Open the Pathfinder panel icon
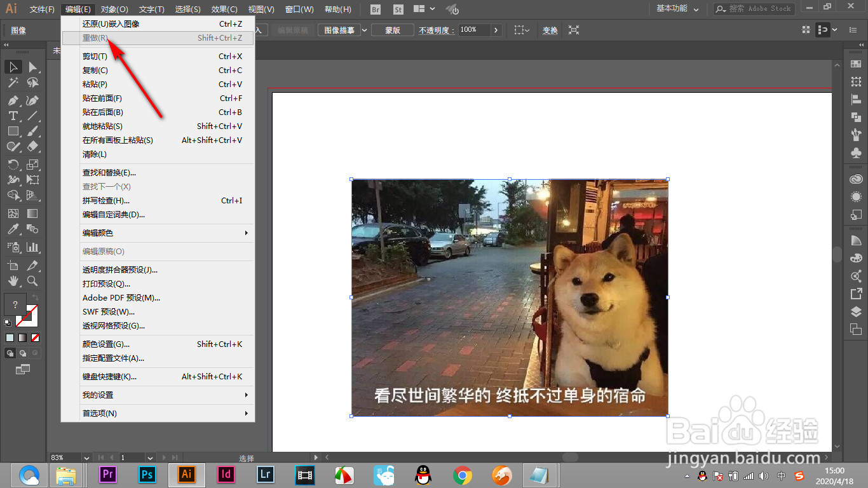Screen dimensions: 868x488 (x=856, y=117)
